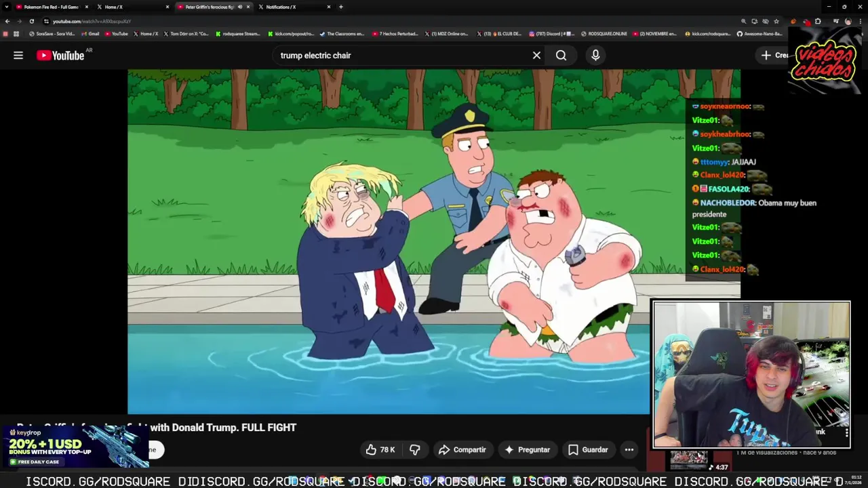Click the Preguntar ask button
The image size is (868, 488).
[528, 449]
